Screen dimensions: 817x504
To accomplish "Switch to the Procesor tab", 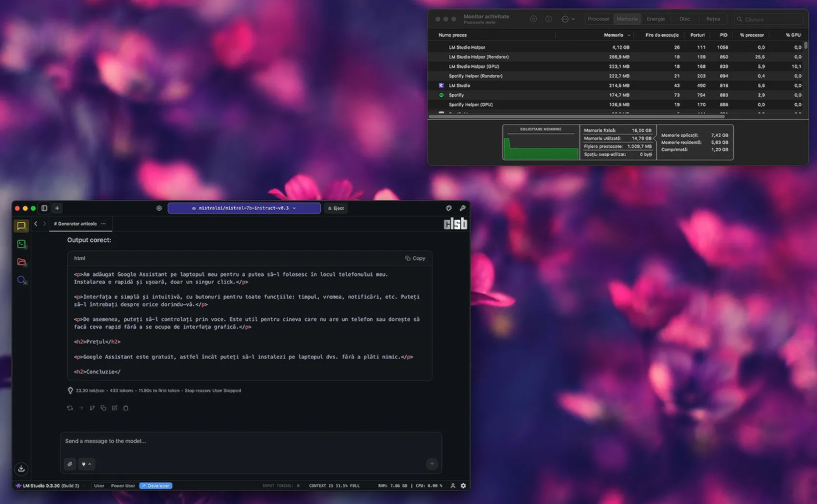I will click(598, 19).
